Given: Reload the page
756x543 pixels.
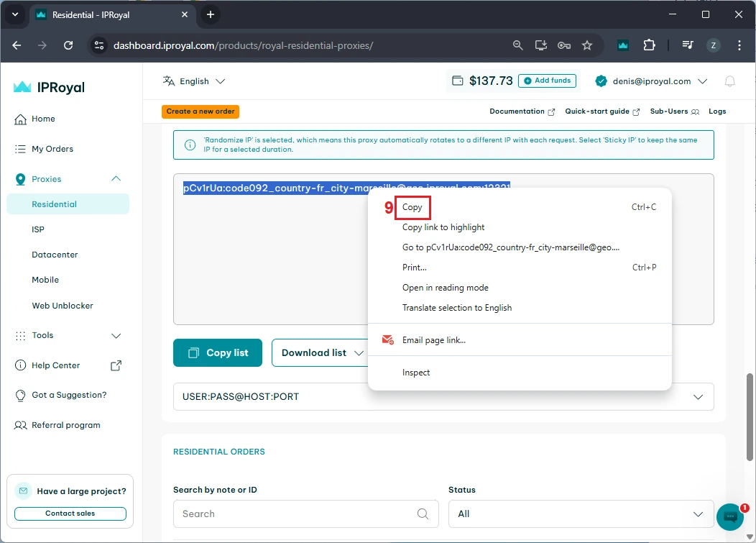Looking at the screenshot, I should point(68,45).
